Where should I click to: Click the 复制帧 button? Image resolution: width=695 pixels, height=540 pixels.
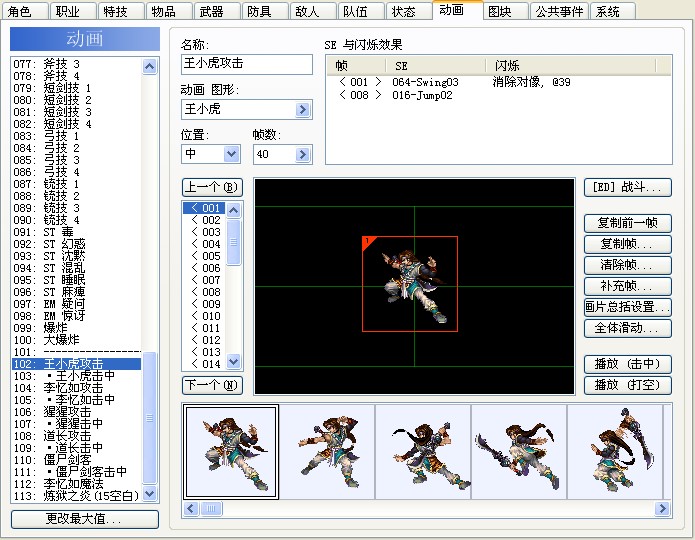pyautogui.click(x=627, y=244)
